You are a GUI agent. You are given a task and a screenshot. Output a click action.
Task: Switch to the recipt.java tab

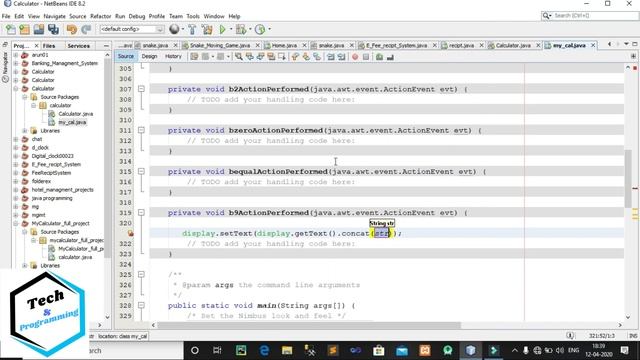pos(461,45)
